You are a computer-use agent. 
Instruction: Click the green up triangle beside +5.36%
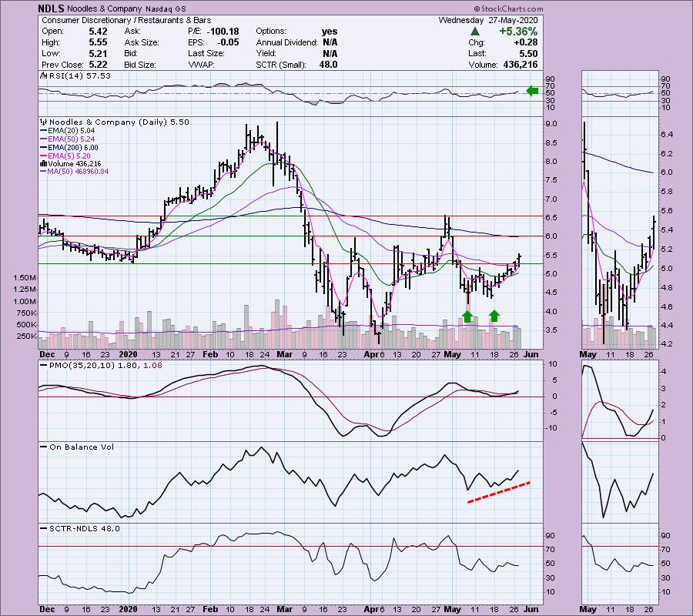point(474,32)
